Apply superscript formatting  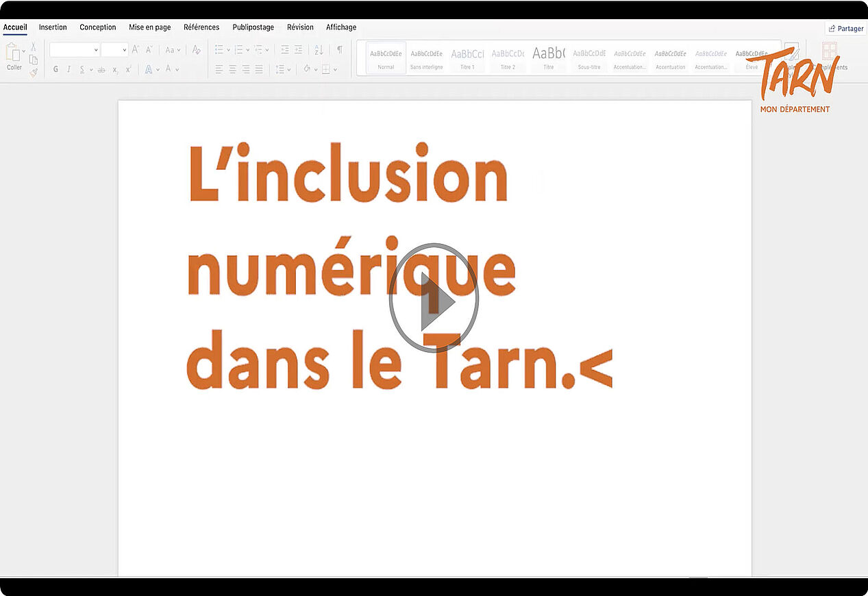128,69
